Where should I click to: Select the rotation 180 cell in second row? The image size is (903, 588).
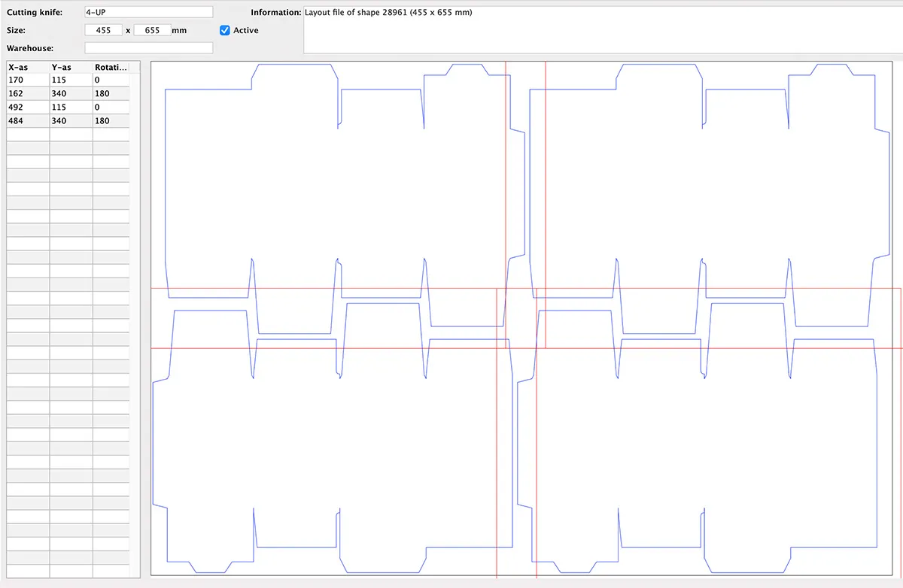click(111, 93)
